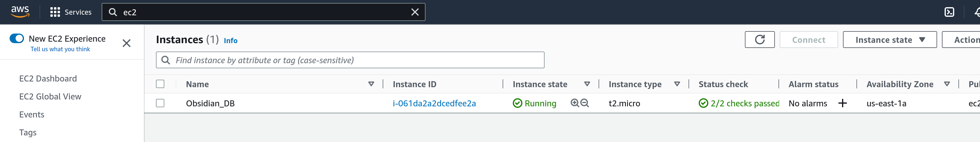980x142 pixels.
Task: Open the CloudShell terminal icon
Action: [949, 12]
